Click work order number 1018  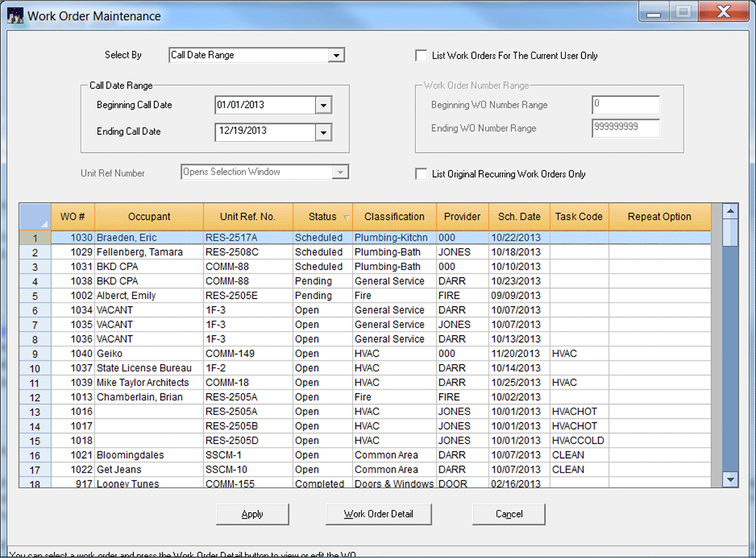73,441
